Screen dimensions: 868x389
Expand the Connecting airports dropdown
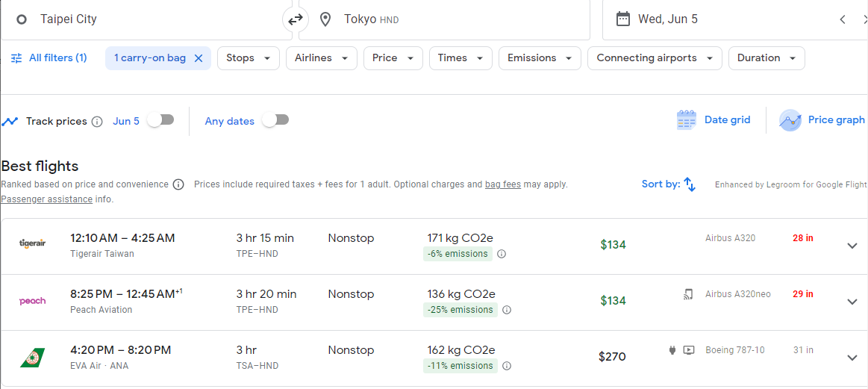(654, 58)
